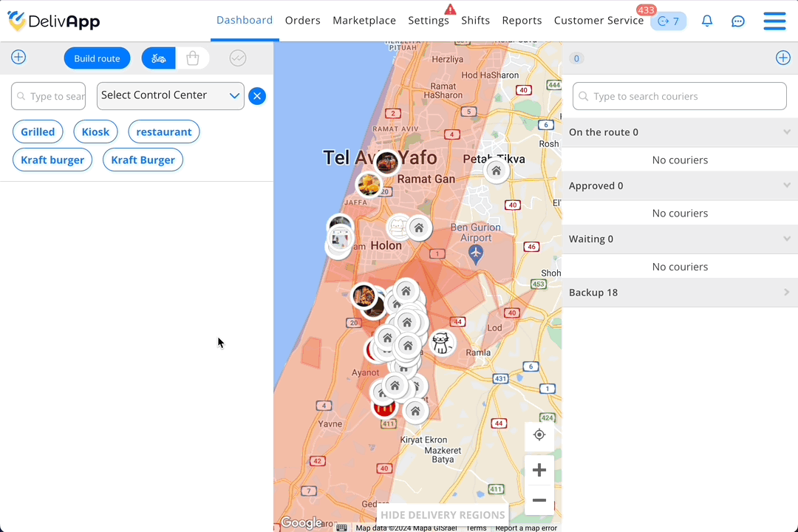The width and height of the screenshot is (798, 532).
Task: Go to the Orders tab
Action: 303,21
